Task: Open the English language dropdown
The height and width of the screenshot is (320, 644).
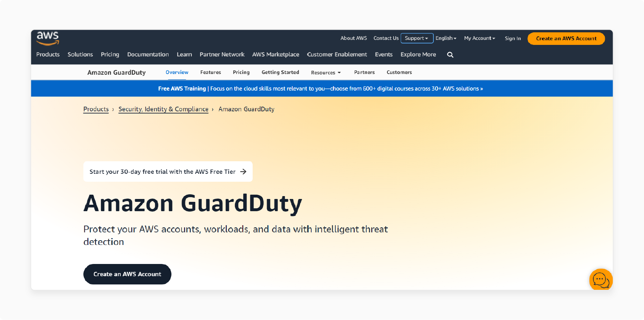Action: [446, 38]
